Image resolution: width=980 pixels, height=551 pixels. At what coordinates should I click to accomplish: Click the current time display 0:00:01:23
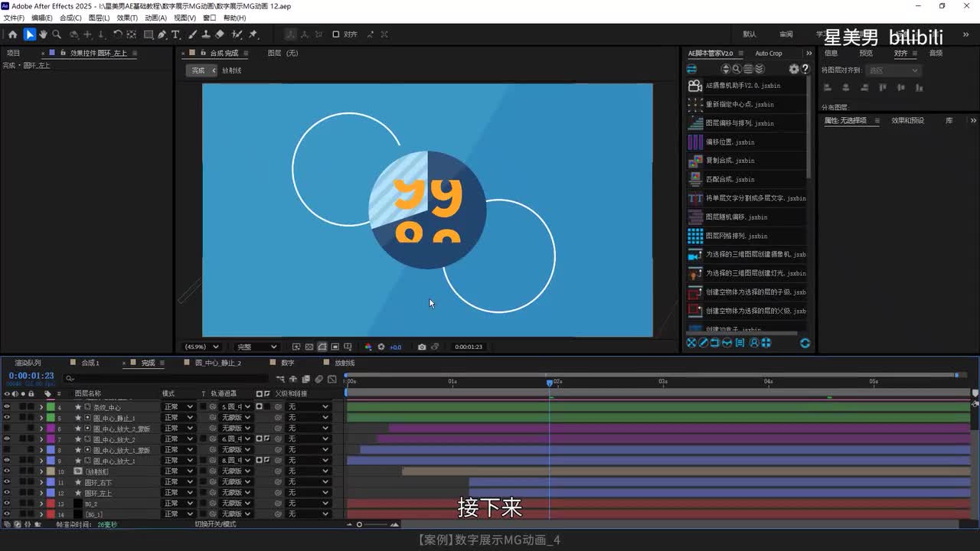click(x=31, y=376)
